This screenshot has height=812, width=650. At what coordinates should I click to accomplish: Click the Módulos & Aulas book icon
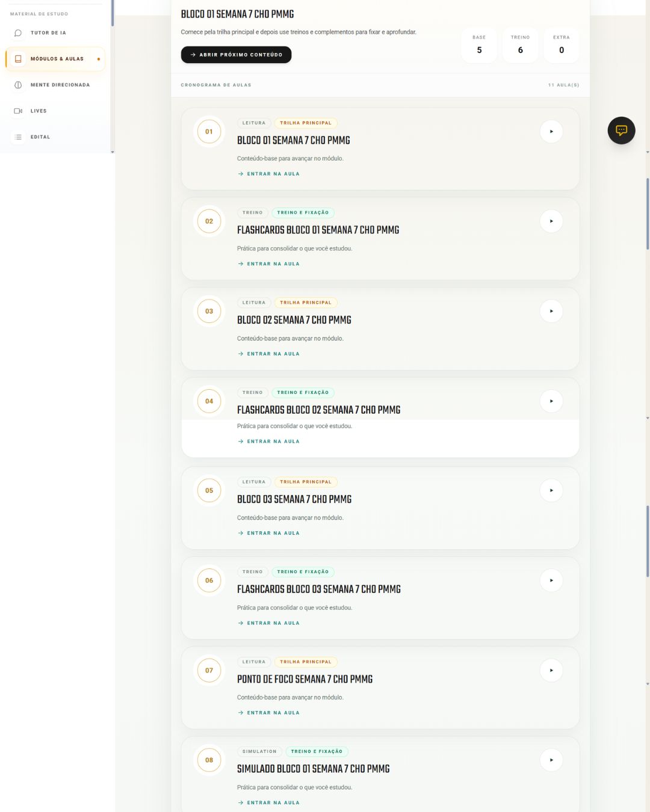[18, 59]
